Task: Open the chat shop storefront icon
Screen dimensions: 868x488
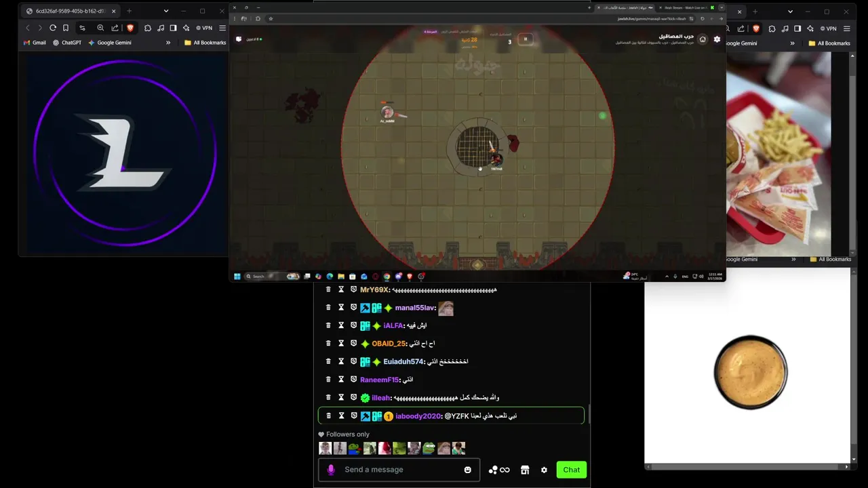Action: click(x=525, y=470)
